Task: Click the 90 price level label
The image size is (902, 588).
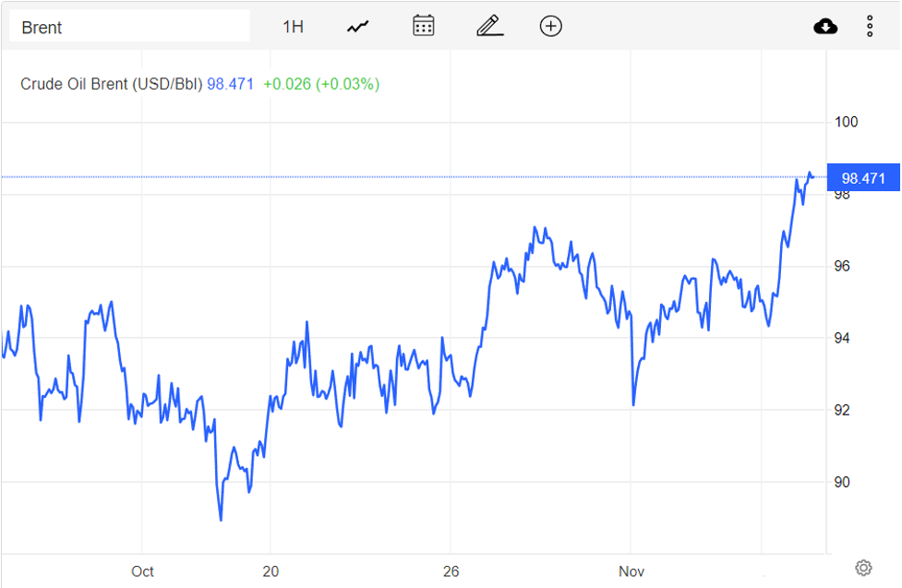Action: coord(843,482)
